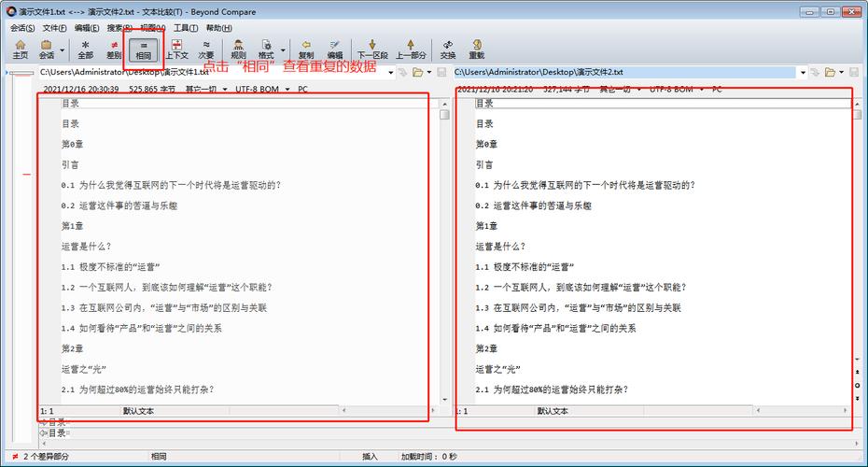Image resolution: width=868 pixels, height=467 pixels.
Task: Toggle 全部 show-all display filter
Action: click(85, 50)
